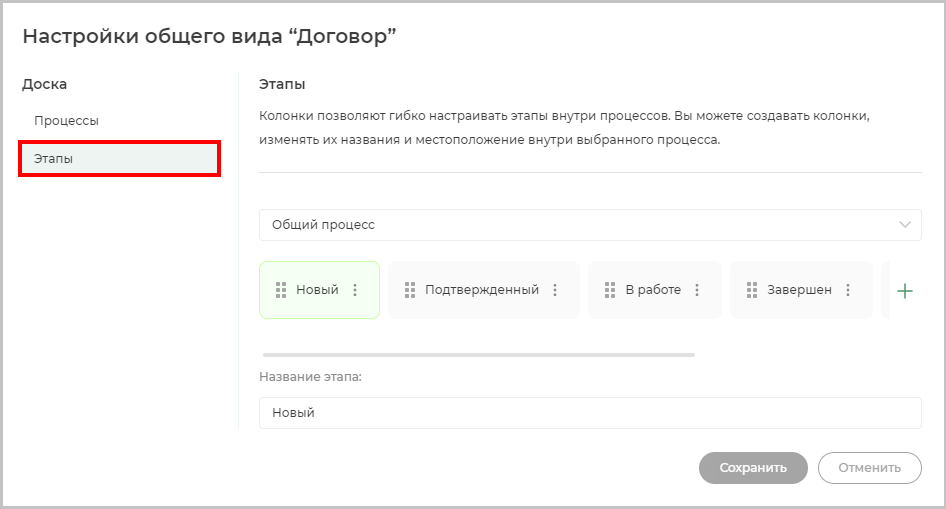Open the three-dot menu for stage Подтвержденный
The height and width of the screenshot is (509, 946).
pos(555,290)
